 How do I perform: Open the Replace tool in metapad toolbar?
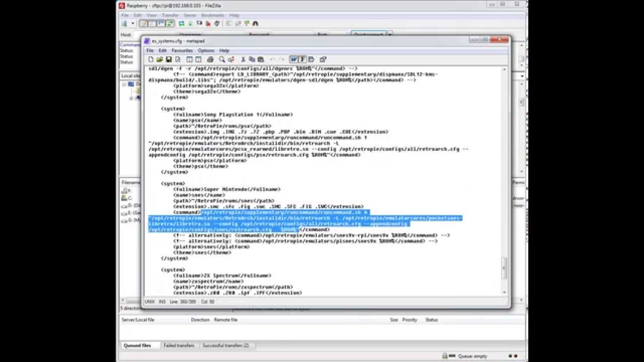[x=231, y=59]
